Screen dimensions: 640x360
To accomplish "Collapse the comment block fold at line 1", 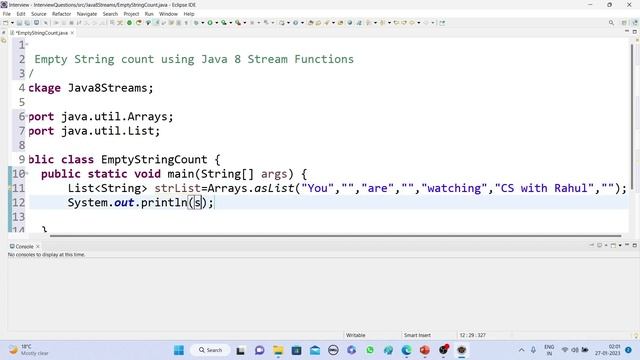I will coord(27,44).
